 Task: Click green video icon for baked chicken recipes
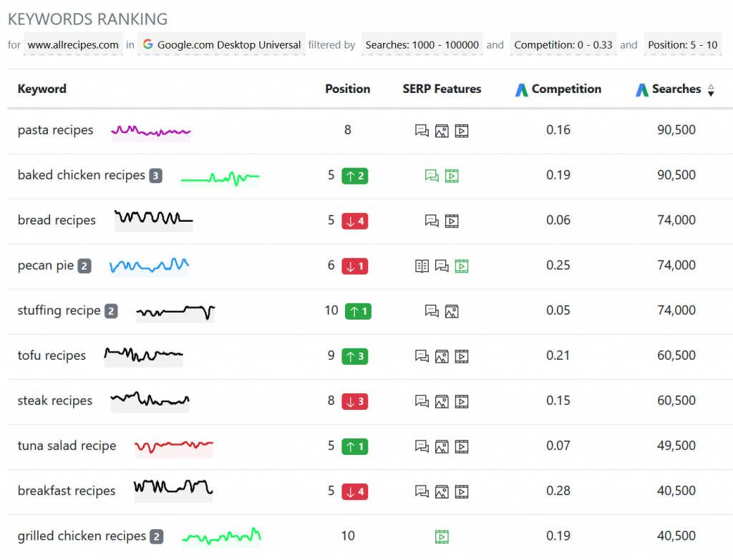coord(452,176)
